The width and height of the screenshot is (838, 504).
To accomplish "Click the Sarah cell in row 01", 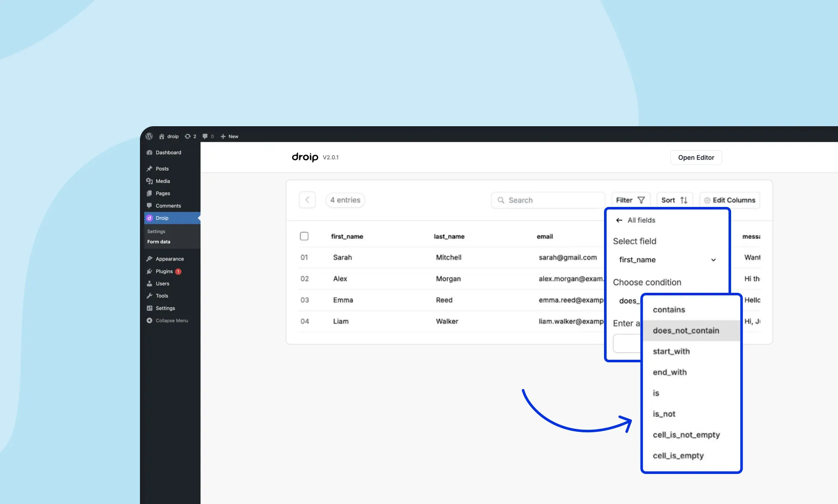I will click(343, 258).
